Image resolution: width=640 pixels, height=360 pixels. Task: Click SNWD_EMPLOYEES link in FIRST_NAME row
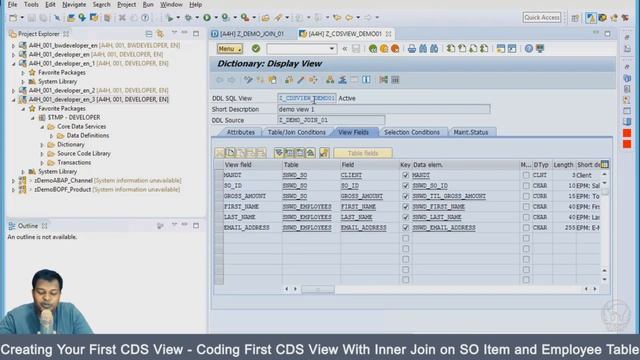coord(307,207)
